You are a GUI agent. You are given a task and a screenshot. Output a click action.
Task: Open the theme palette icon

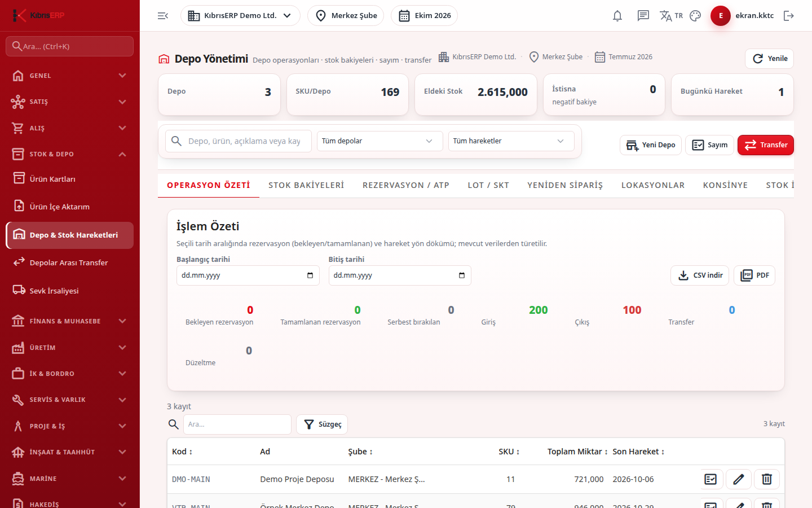pos(695,16)
